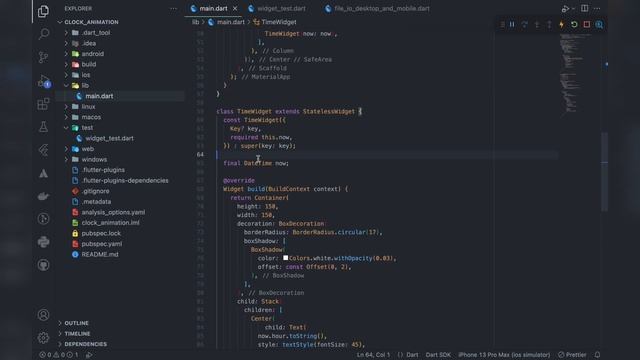Image resolution: width=640 pixels, height=360 pixels.
Task: Open the Run and Debug view
Action: pyautogui.click(x=43, y=81)
